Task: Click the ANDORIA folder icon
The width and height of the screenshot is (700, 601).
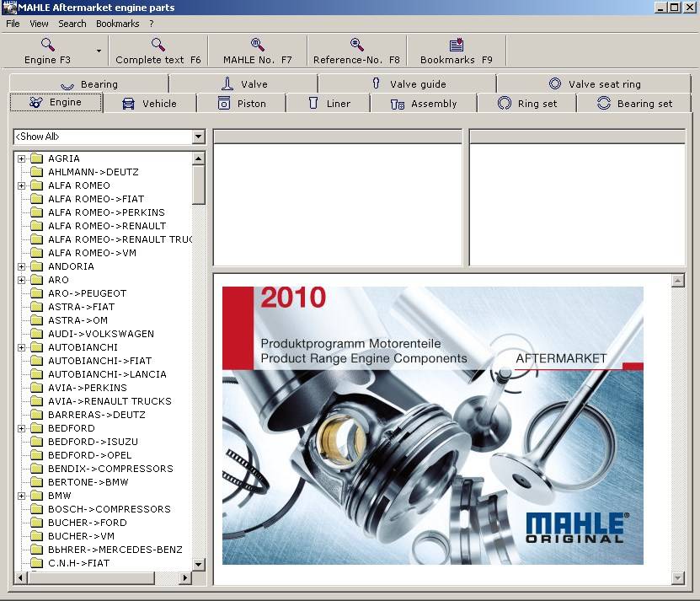Action: [36, 266]
